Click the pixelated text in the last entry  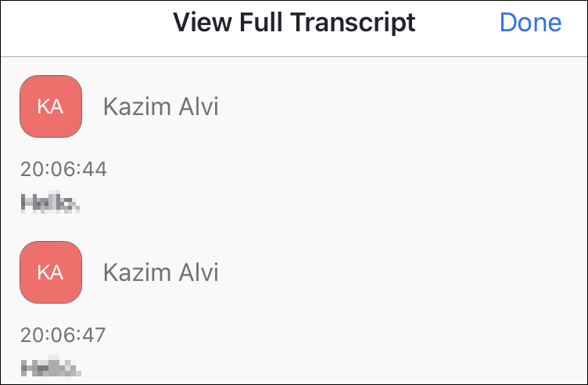pos(51,366)
